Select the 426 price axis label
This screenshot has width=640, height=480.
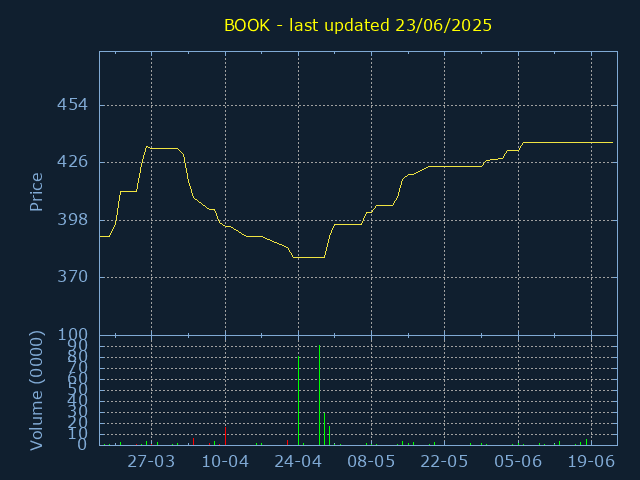(x=72, y=162)
